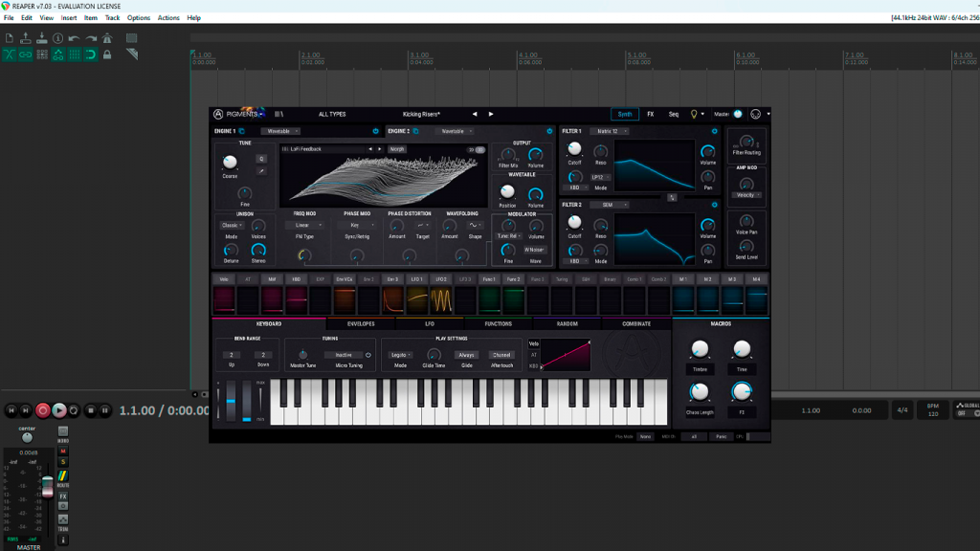Viewport: 980px width, 551px height.
Task: Select the FUNCTIONS modulation tab
Action: [498, 324]
